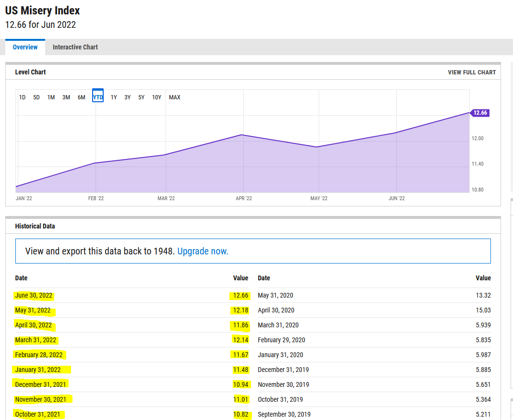Select the 1D chart range
The width and height of the screenshot is (513, 420).
point(22,97)
